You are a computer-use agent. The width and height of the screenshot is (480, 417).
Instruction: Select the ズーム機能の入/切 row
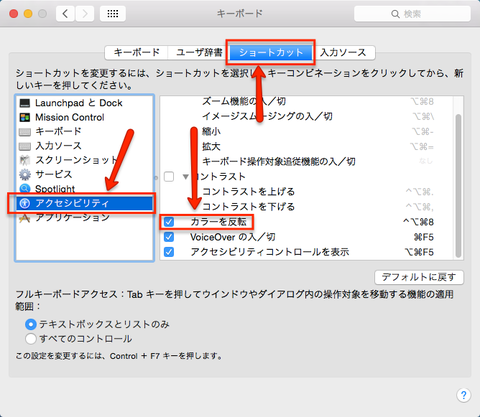[307, 101]
